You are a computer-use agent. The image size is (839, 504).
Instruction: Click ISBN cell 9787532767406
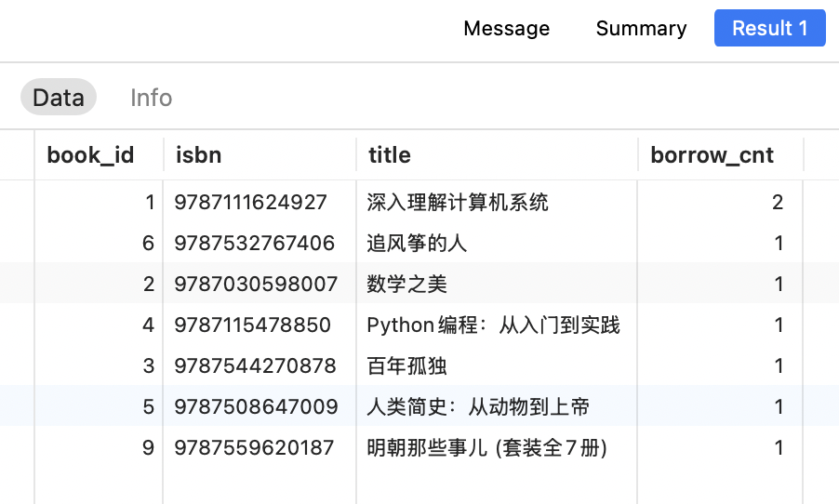pyautogui.click(x=254, y=244)
